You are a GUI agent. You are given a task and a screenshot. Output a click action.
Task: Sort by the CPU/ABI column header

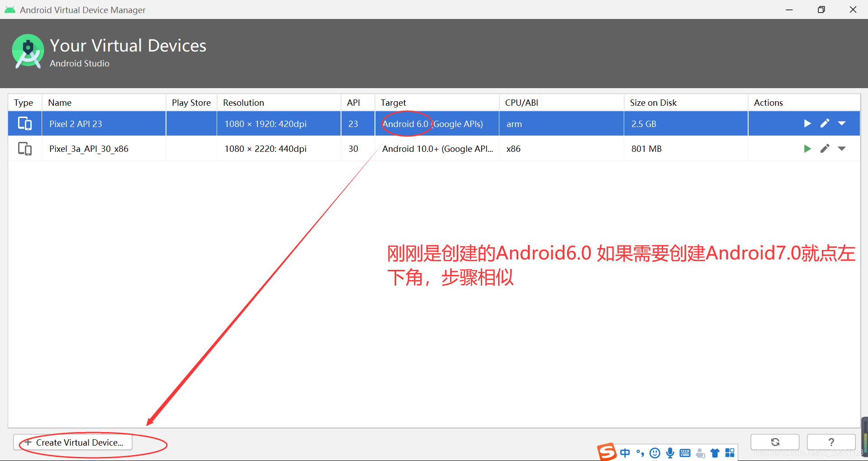[x=561, y=103]
